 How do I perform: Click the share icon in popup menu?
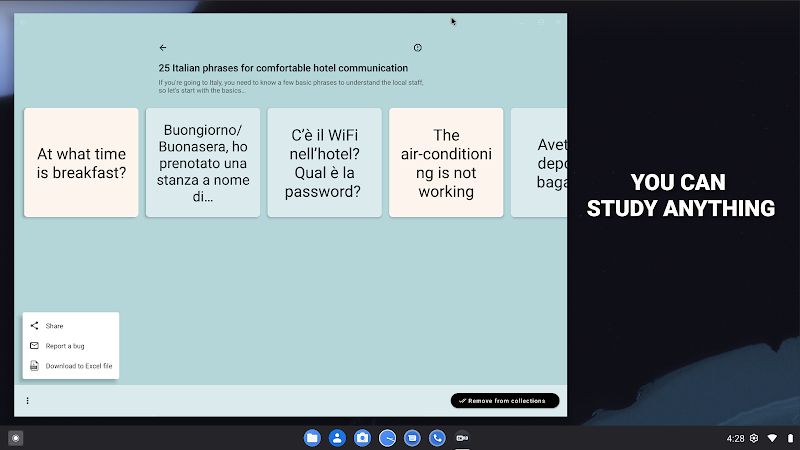coord(34,326)
